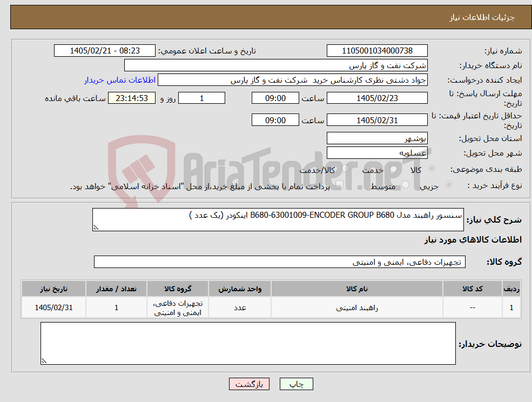Click the price validity date 1405/02/31 field
The width and height of the screenshot is (532, 402).
[377, 120]
